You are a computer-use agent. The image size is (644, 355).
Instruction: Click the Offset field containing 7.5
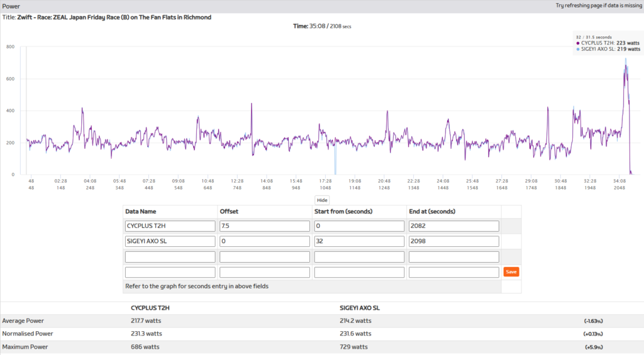click(x=265, y=226)
